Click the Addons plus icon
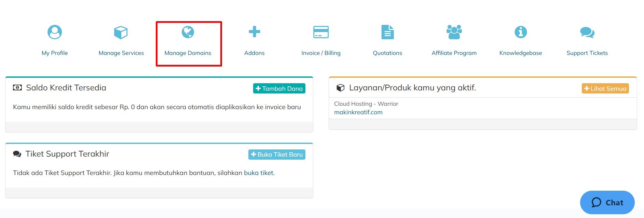Screen dimensions: 644x218 coord(254,32)
